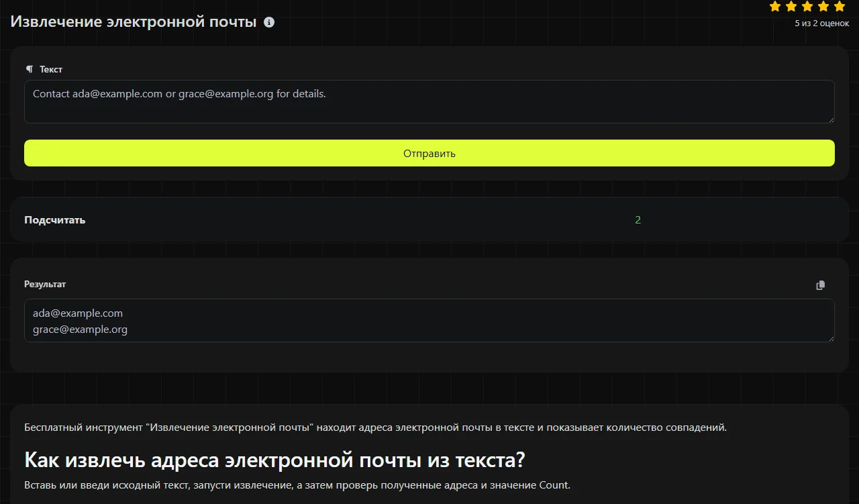
Task: Copy the result with the copy icon
Action: (820, 285)
